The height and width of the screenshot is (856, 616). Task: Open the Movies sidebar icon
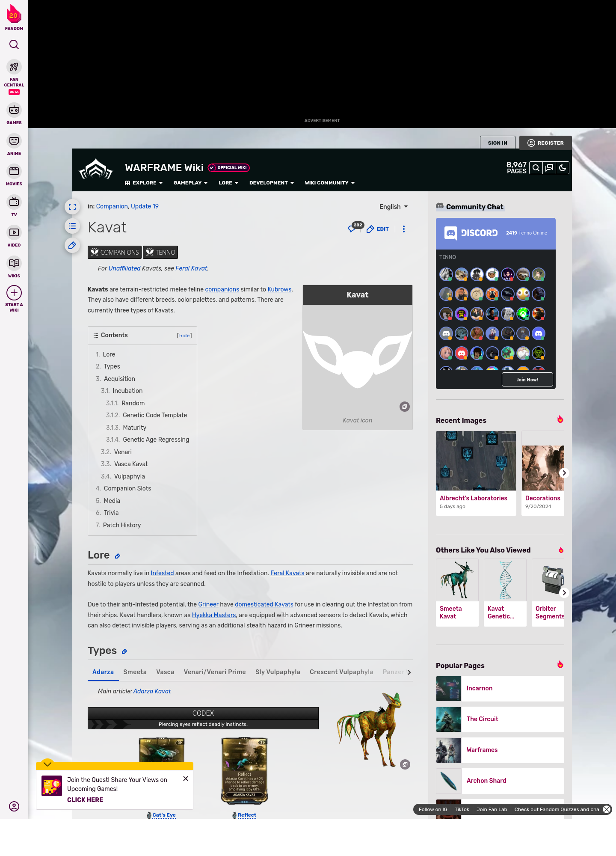pos(14,171)
